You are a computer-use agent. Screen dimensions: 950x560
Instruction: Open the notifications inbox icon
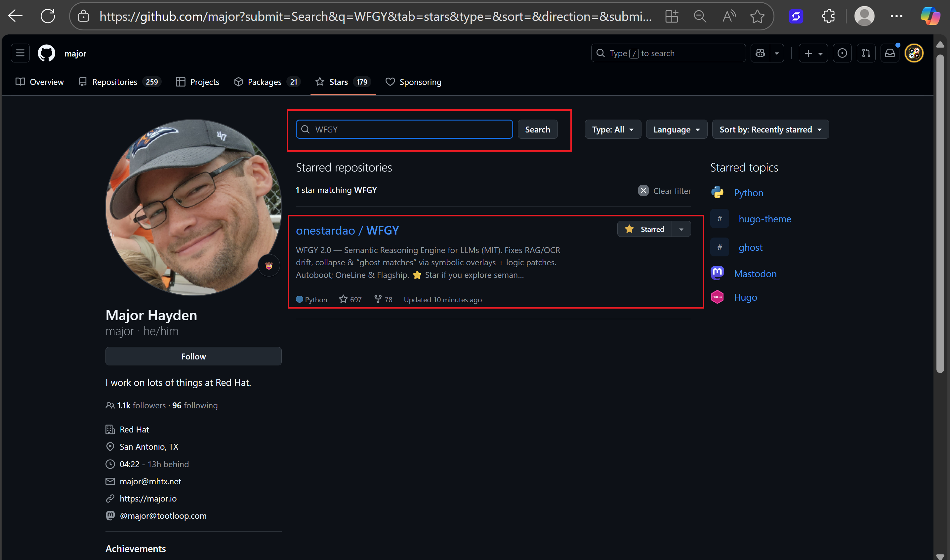pyautogui.click(x=889, y=53)
